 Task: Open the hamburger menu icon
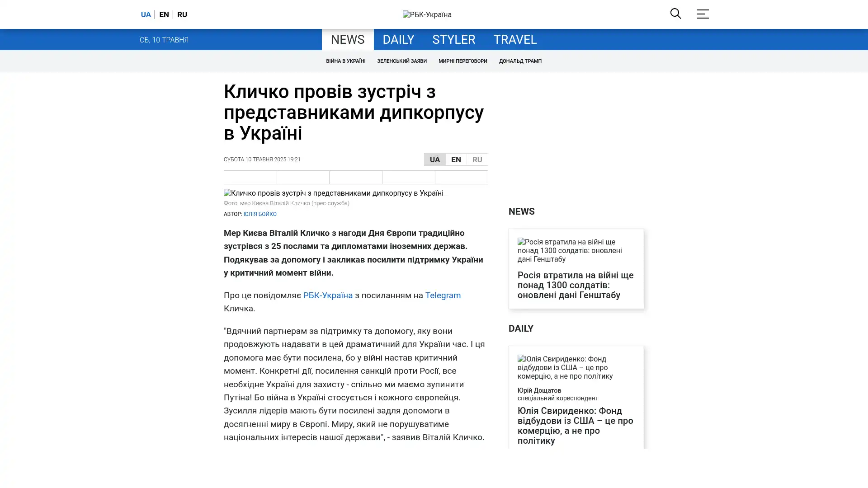[703, 14]
